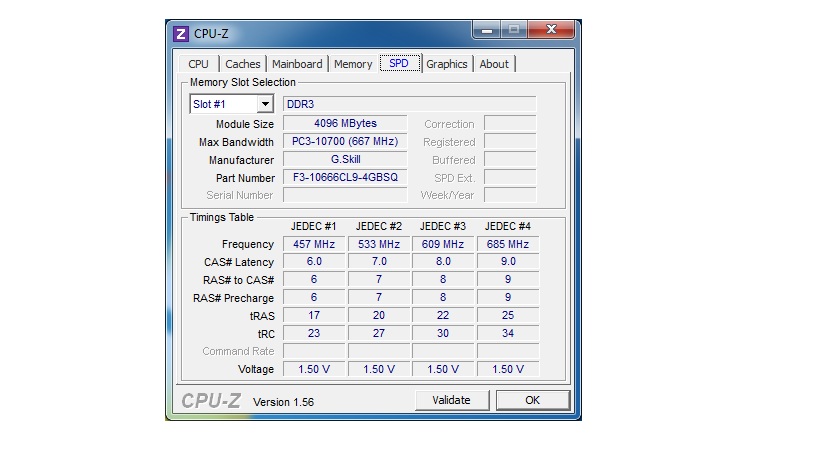Click the CAS# Latency 6.0 value

(314, 262)
